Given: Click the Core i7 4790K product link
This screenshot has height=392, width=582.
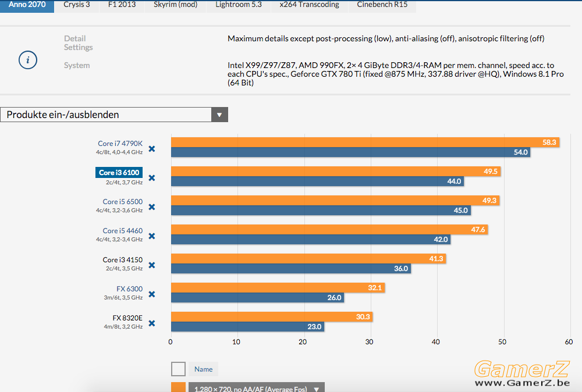Looking at the screenshot, I should click(120, 144).
